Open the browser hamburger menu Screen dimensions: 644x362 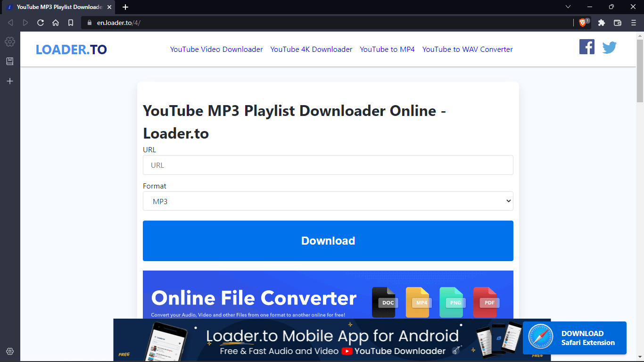633,22
